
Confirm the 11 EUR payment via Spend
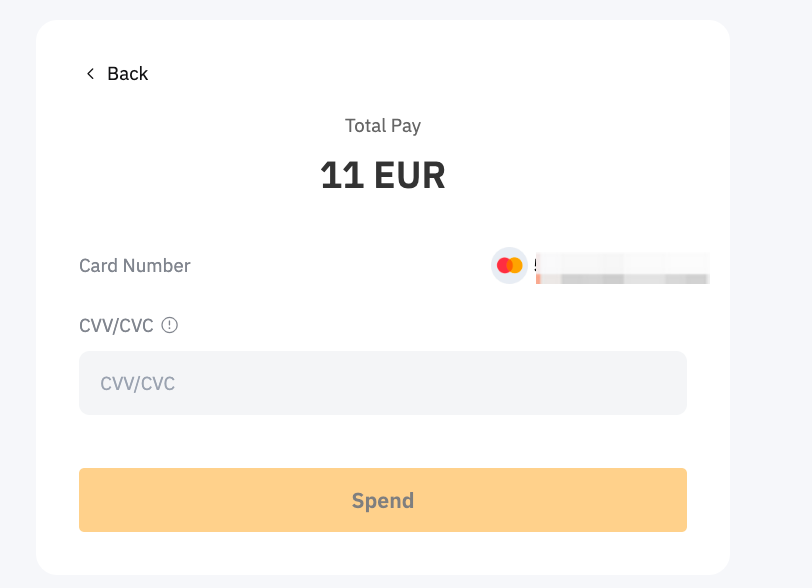point(383,499)
